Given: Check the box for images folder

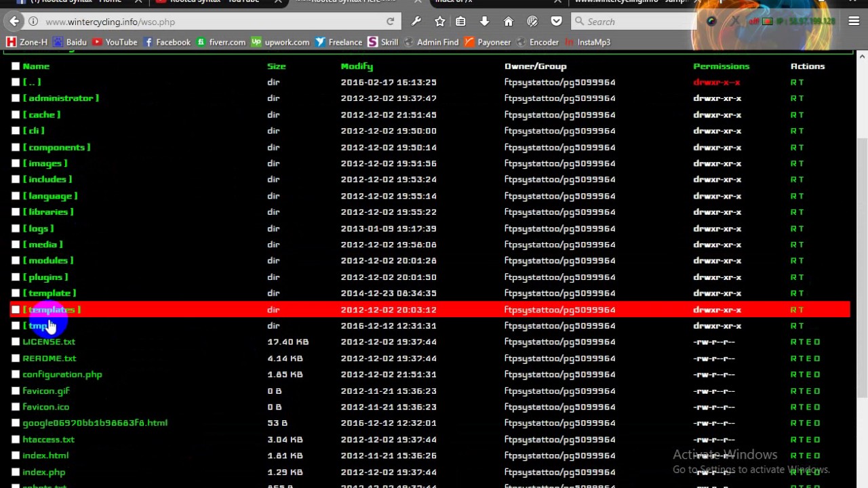Looking at the screenshot, I should click(16, 163).
